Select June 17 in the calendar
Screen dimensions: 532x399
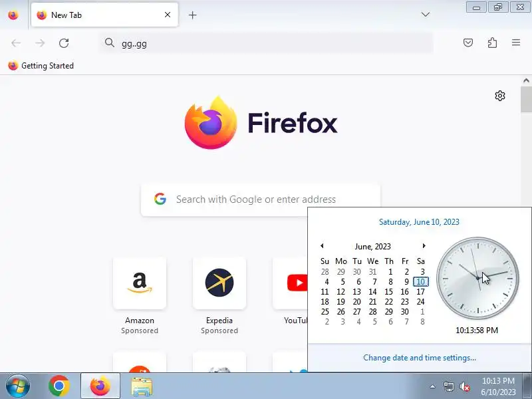point(420,292)
